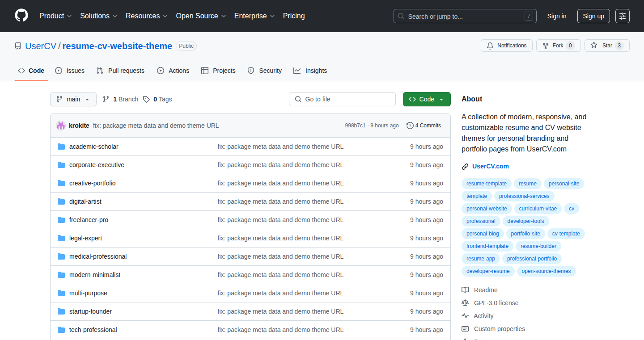
Task: Click the GitHub logo icon
Action: 21,16
